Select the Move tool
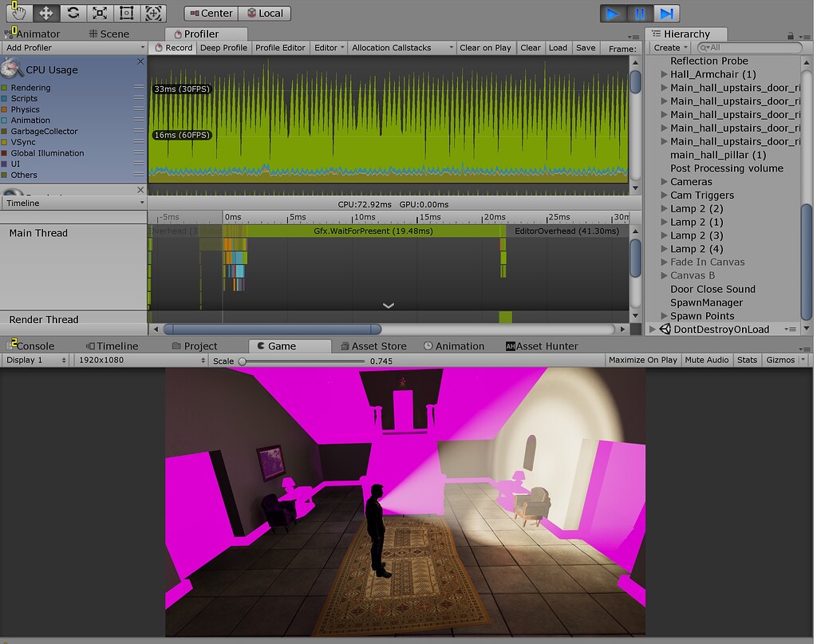 tap(45, 13)
